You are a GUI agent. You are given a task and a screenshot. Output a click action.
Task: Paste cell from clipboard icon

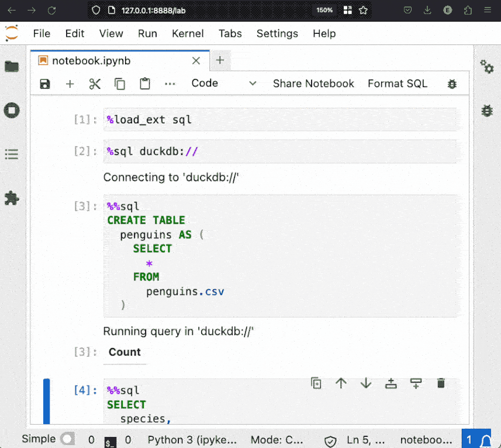[145, 84]
